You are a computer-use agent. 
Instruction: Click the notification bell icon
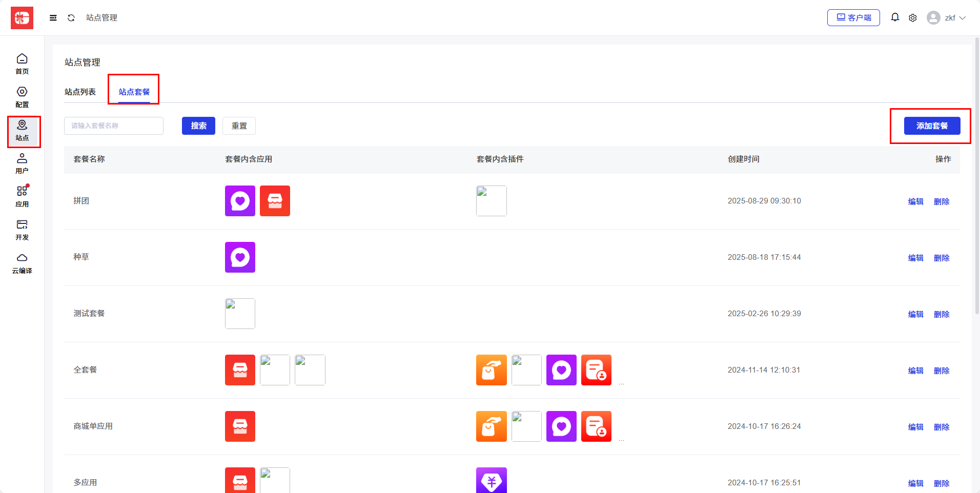coord(894,17)
